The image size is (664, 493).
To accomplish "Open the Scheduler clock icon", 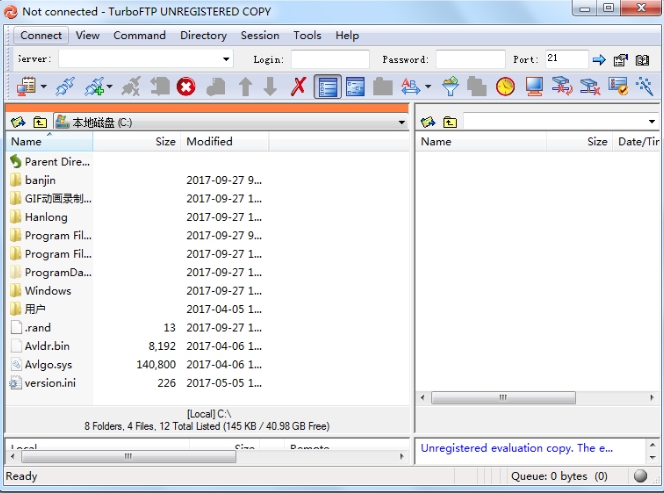I will coord(505,87).
